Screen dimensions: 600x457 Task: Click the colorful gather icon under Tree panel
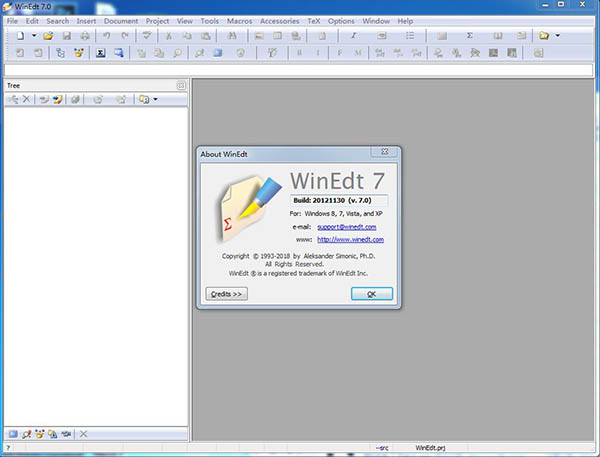coord(39,434)
